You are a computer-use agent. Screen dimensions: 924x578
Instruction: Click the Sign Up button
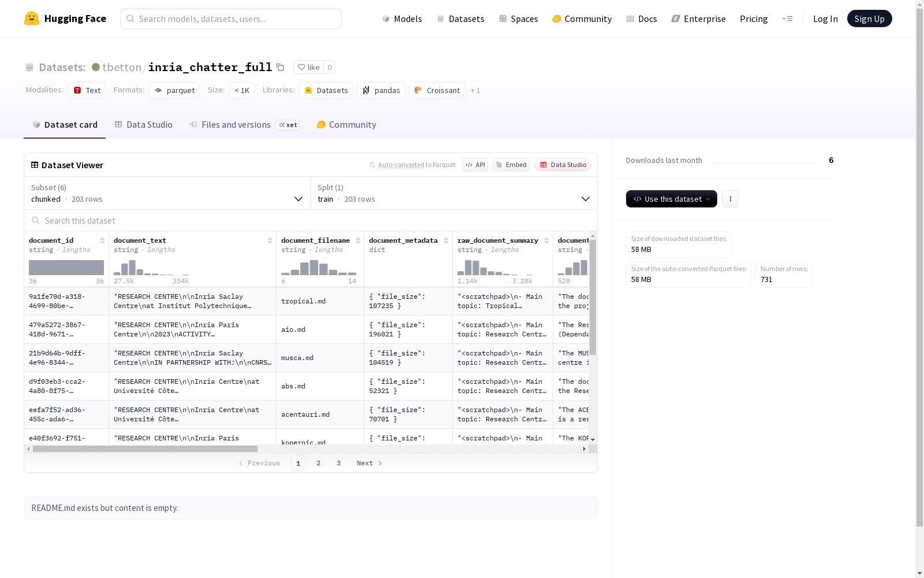[870, 18]
